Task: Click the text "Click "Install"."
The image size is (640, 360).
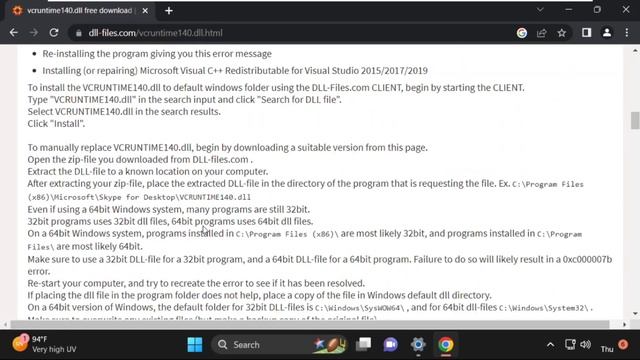Action: click(56, 124)
